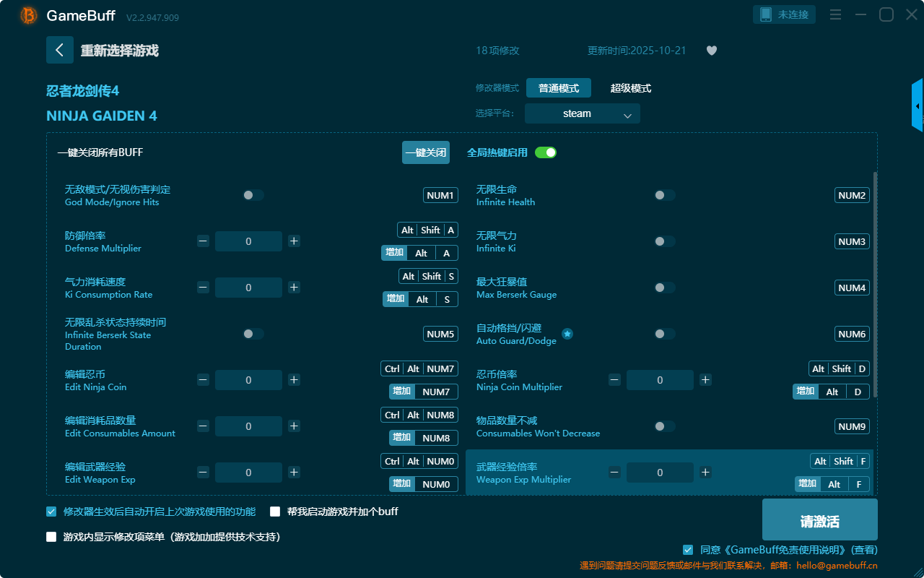
Task: Click the plus icon for Defense Multiplier
Action: 294,241
